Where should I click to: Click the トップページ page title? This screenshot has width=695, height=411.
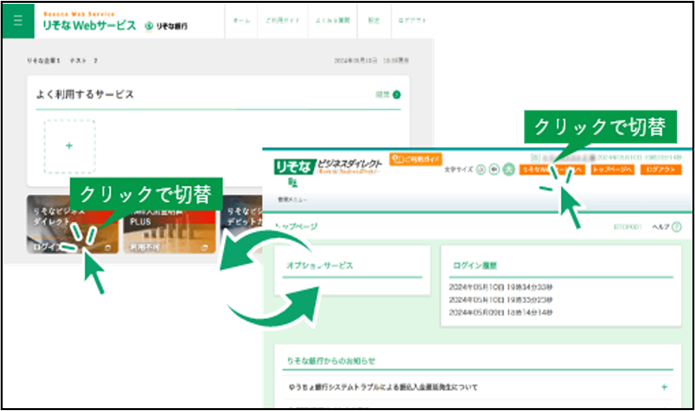tap(296, 227)
